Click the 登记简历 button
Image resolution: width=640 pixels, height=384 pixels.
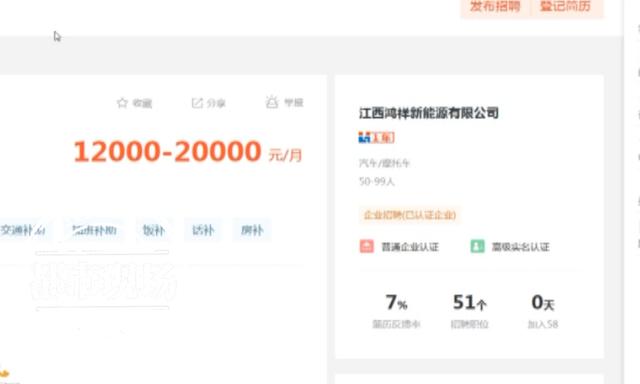point(566,7)
